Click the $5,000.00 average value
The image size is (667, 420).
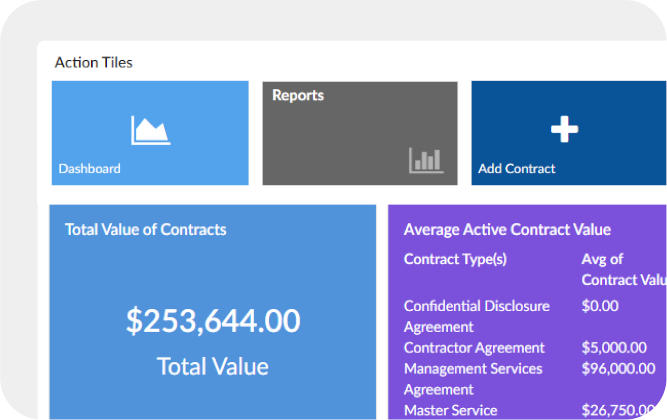click(x=613, y=348)
